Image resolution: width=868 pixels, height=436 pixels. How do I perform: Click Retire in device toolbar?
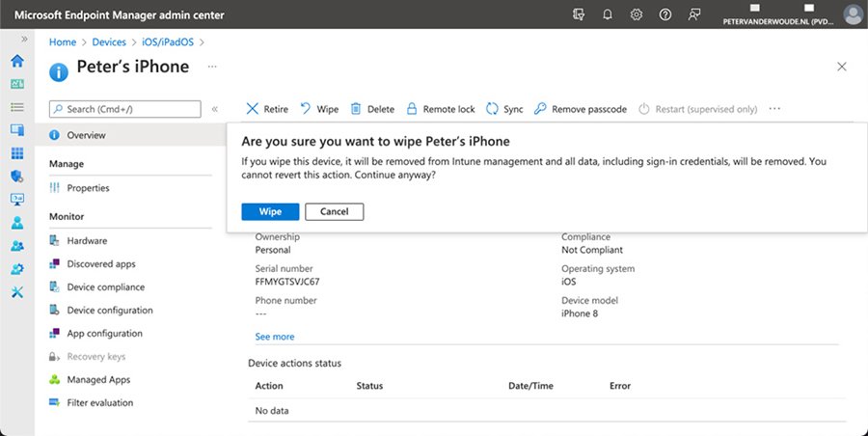pyautogui.click(x=267, y=109)
